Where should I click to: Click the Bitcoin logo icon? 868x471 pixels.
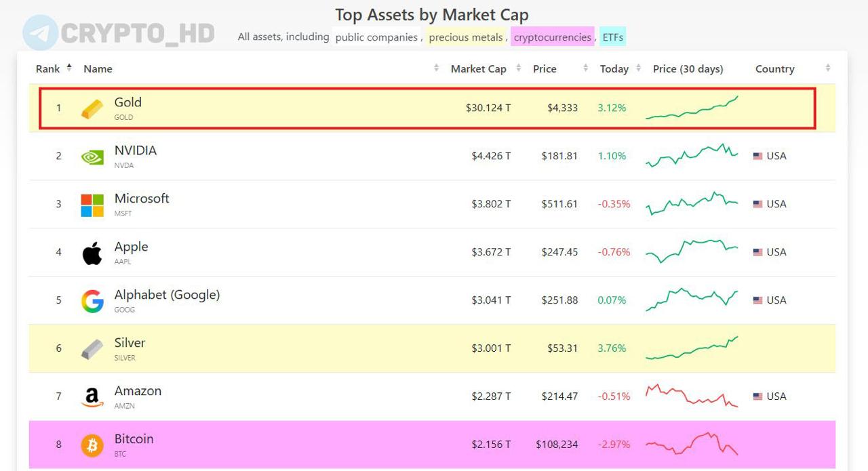point(92,445)
